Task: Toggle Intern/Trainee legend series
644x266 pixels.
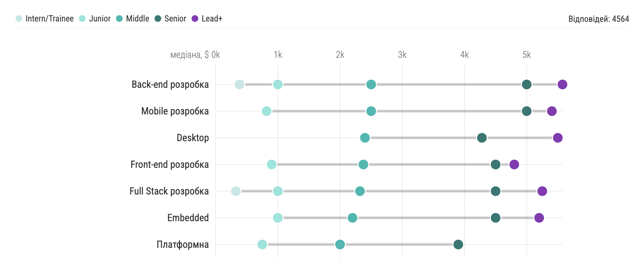Action: click(45, 19)
